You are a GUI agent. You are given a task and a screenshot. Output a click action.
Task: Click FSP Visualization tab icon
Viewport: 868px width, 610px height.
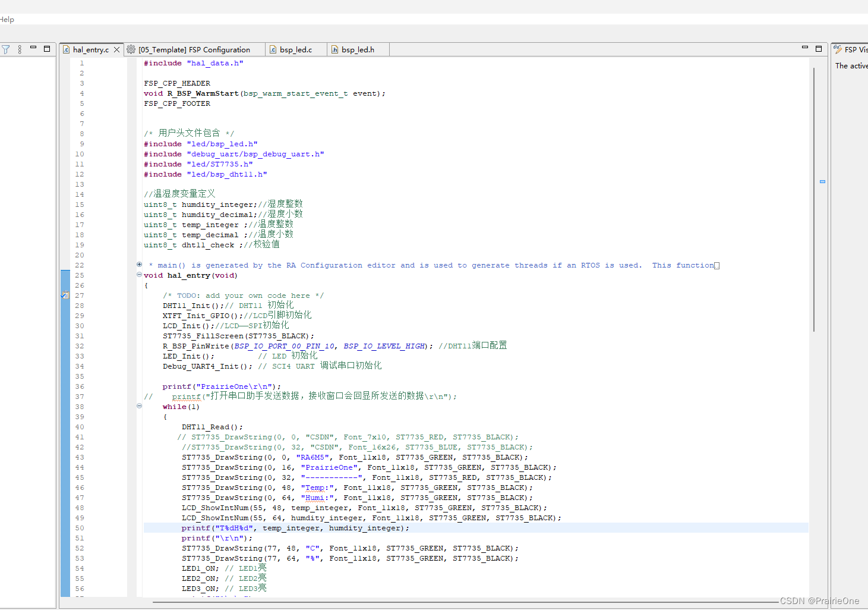coord(838,49)
